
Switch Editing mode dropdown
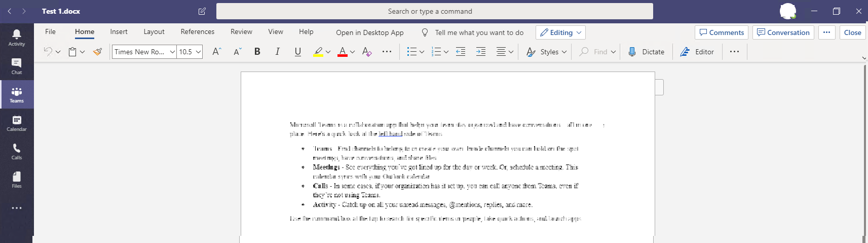coord(561,32)
